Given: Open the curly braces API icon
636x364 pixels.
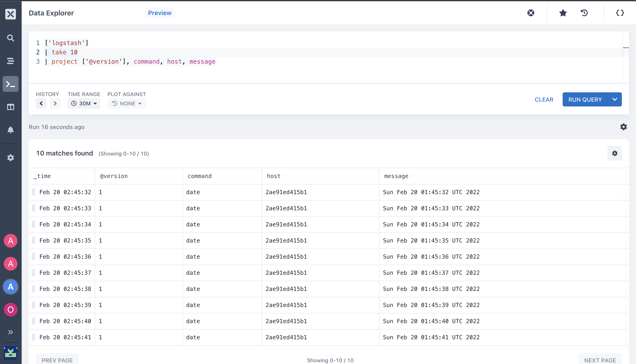Looking at the screenshot, I should pos(620,13).
